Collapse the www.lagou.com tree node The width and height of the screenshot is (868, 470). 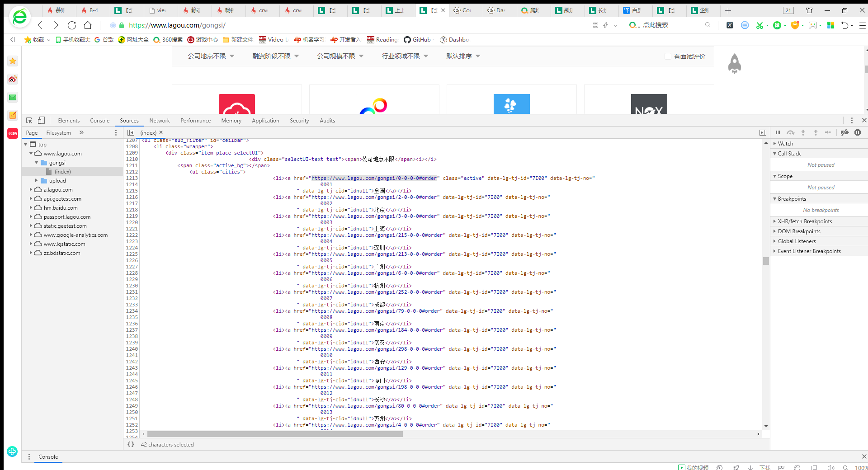tap(31, 154)
